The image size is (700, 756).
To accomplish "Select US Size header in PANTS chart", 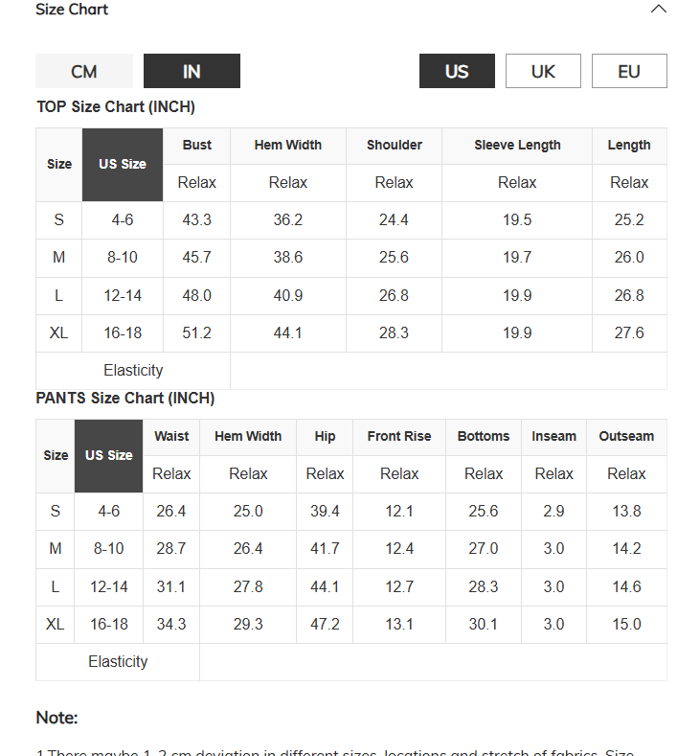I will pos(109,456).
